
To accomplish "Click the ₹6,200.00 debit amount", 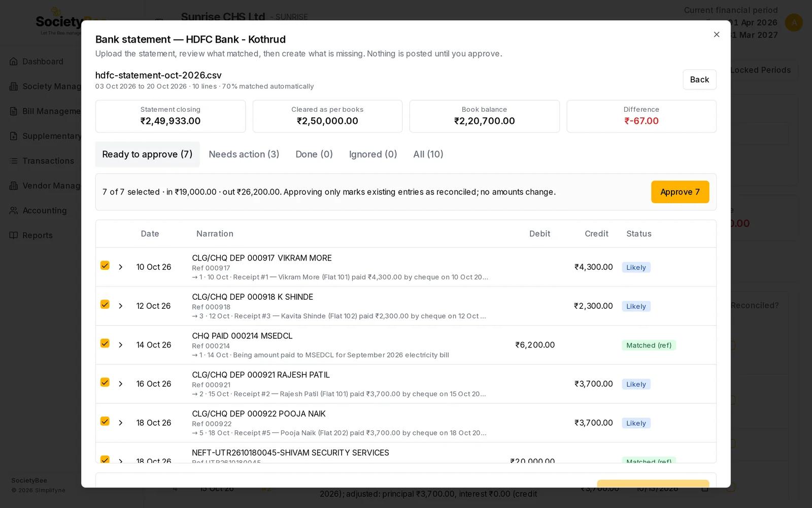I will coord(535,345).
